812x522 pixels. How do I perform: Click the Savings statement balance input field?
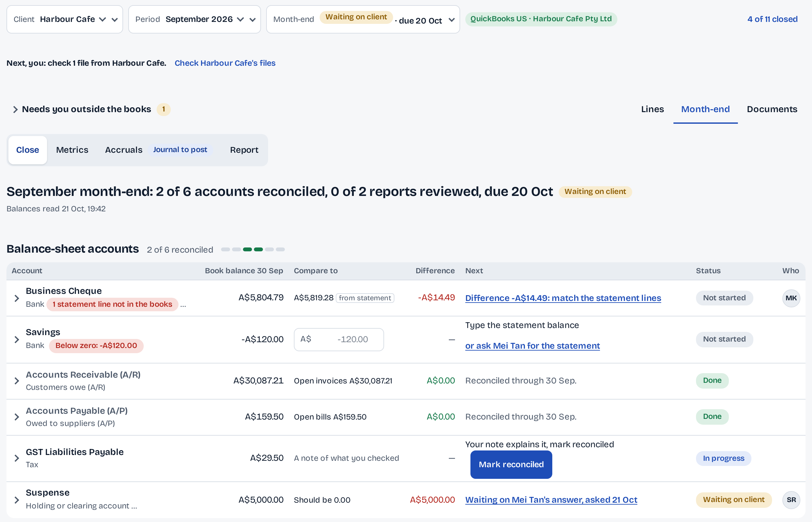pos(339,339)
